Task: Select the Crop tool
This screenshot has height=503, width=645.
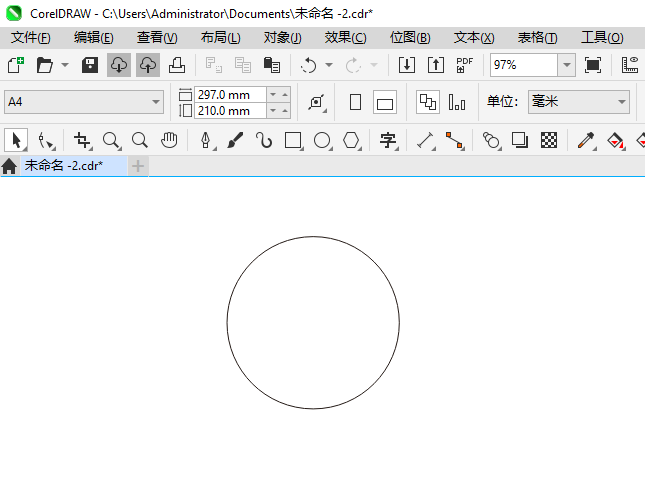Action: pos(83,140)
